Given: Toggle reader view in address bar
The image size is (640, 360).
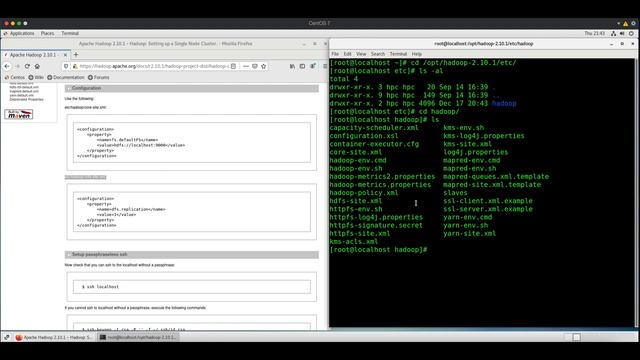Looking at the screenshot, I should point(233,66).
